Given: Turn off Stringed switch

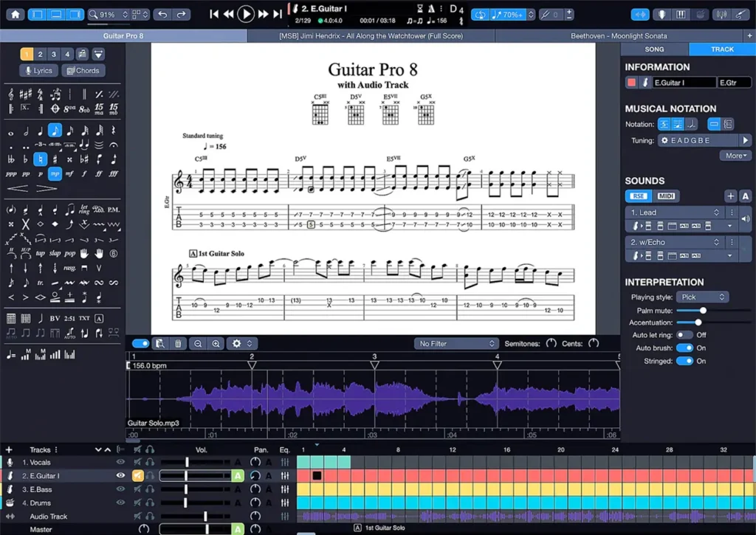Looking at the screenshot, I should click(684, 361).
